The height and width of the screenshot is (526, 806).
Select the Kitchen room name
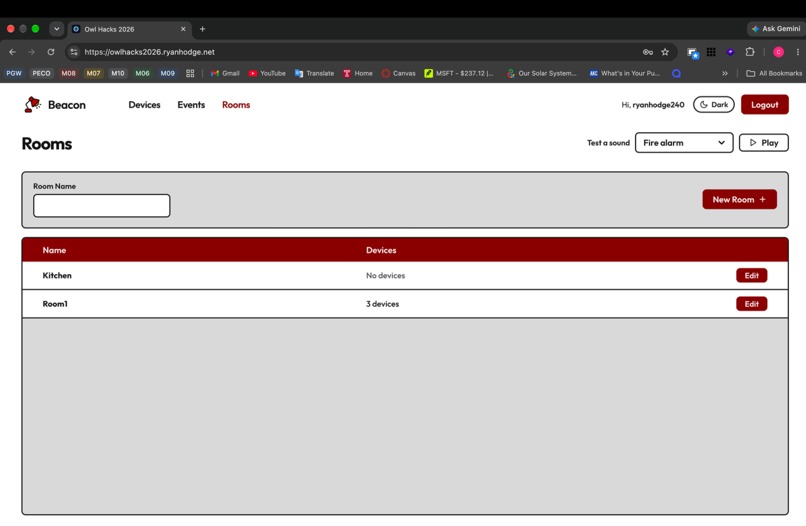[57, 276]
